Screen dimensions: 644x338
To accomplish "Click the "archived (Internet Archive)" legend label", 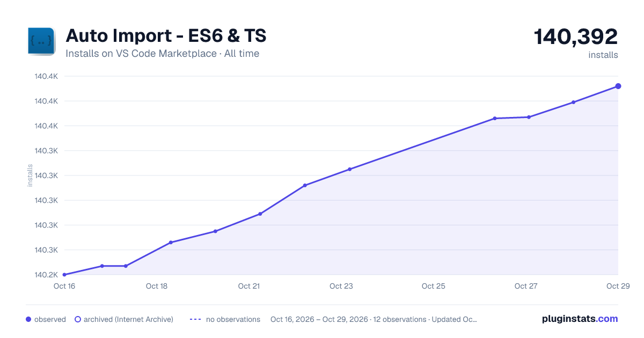I will 128,319.
